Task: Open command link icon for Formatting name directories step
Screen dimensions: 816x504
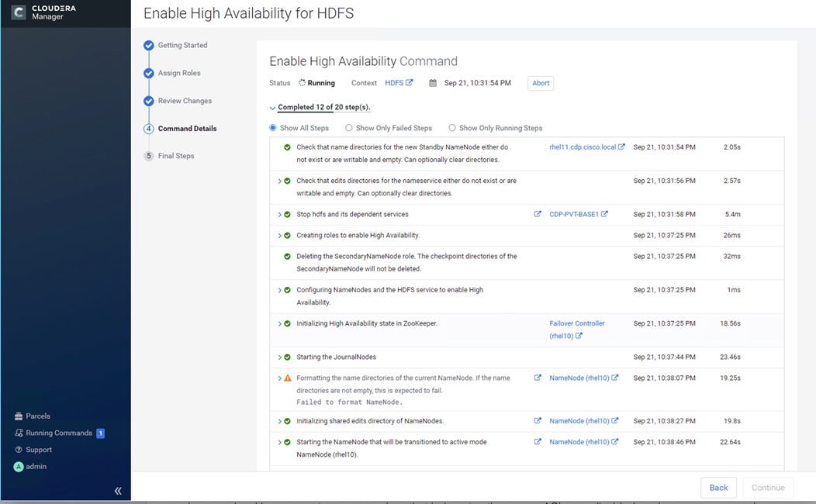Action: 538,378
